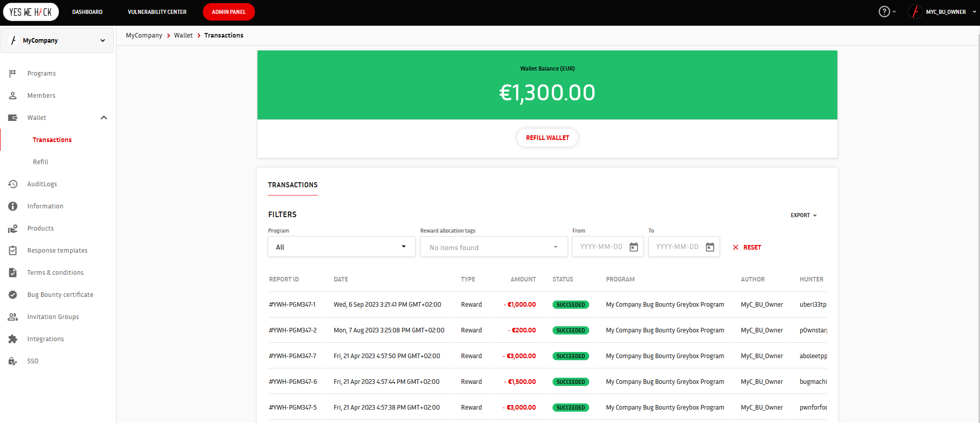The width and height of the screenshot is (980, 423).
Task: Open AuditLogs in the sidebar
Action: click(x=42, y=184)
